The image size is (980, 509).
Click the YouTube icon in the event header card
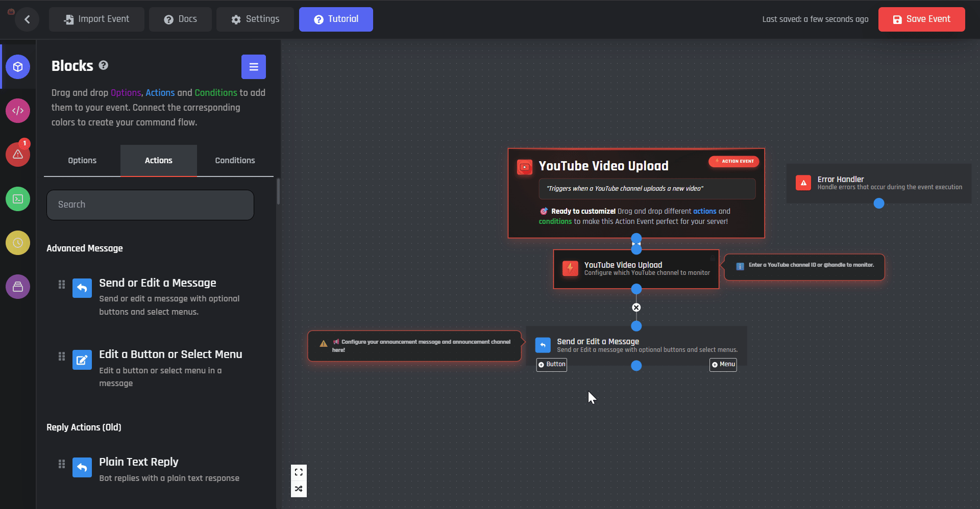click(525, 167)
